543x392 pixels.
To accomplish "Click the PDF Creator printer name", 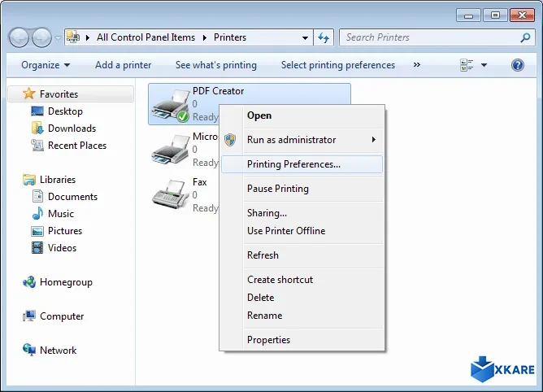I will pos(218,91).
